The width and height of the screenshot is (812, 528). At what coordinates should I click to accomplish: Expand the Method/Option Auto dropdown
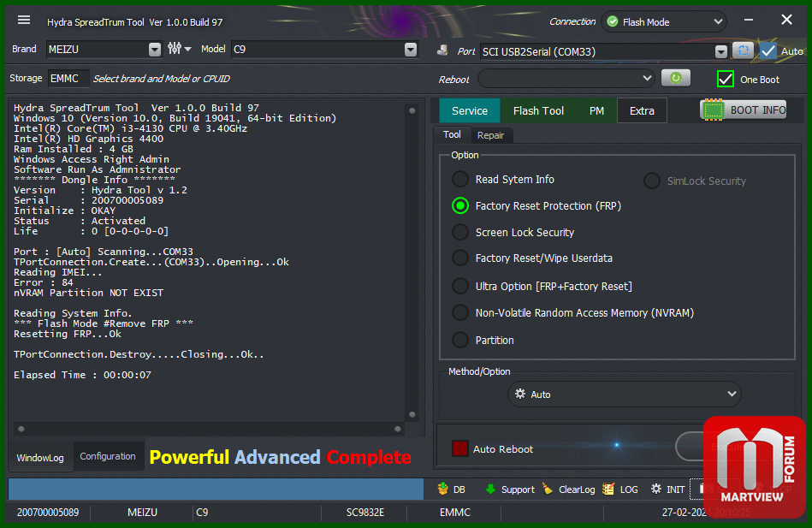pyautogui.click(x=731, y=395)
